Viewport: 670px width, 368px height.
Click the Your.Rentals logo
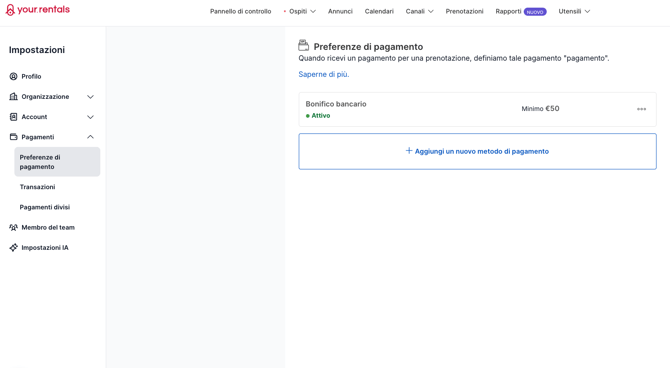pos(38,10)
